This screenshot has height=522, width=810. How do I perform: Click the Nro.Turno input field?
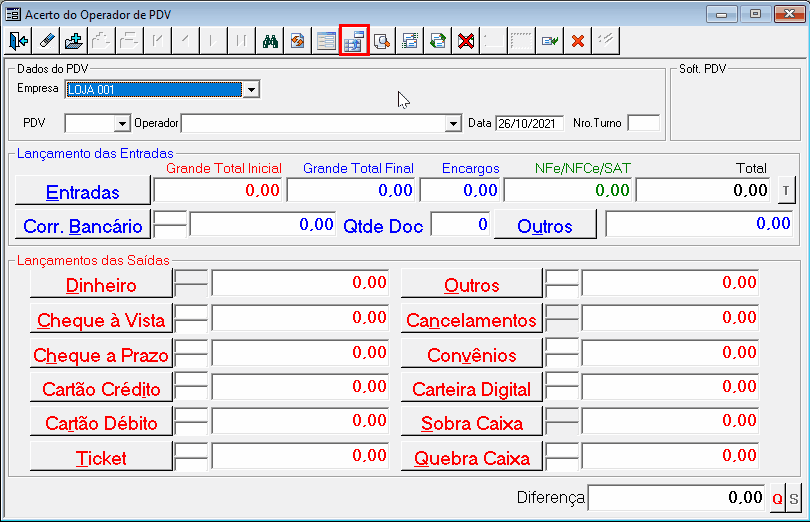643,123
